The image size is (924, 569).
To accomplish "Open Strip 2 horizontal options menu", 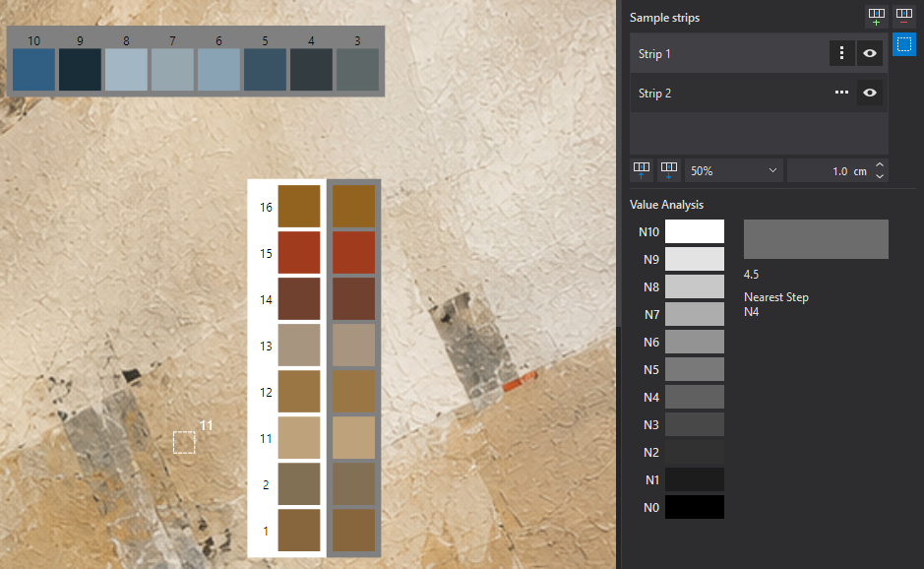I will point(841,93).
